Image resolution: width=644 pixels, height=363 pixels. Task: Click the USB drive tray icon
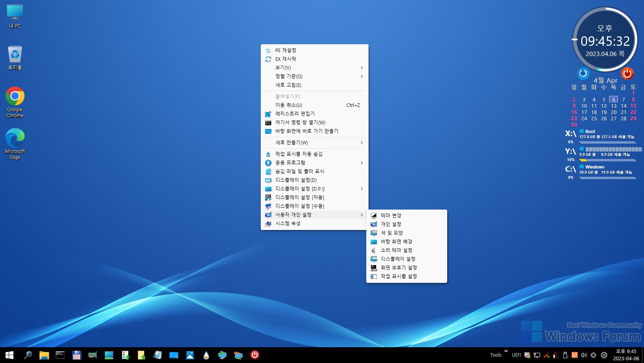point(565,355)
